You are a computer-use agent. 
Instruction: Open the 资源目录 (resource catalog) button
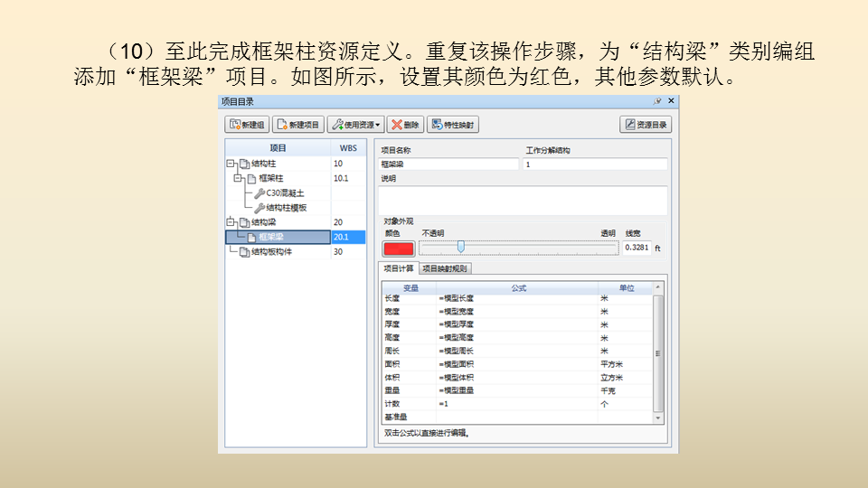646,125
